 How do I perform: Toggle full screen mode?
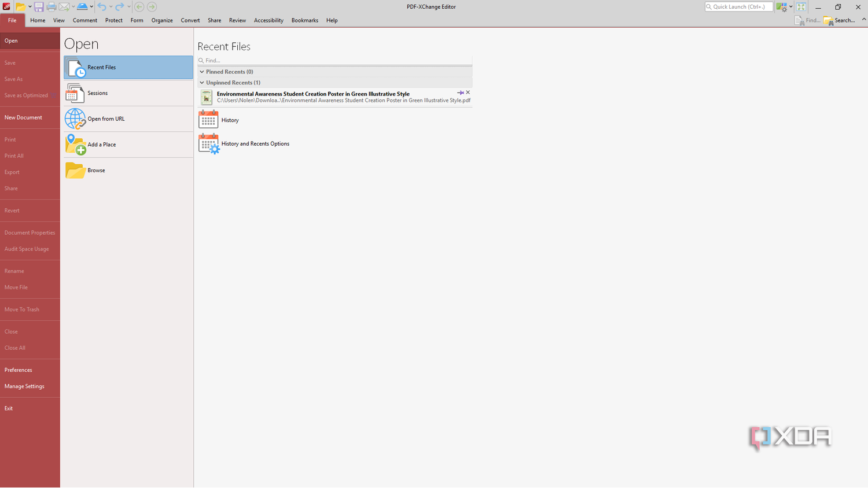[x=801, y=6]
